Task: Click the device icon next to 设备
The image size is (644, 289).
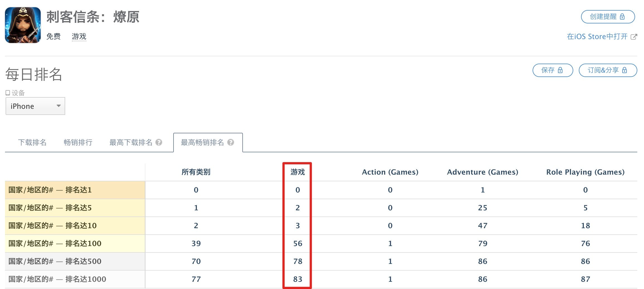Action: pyautogui.click(x=8, y=93)
